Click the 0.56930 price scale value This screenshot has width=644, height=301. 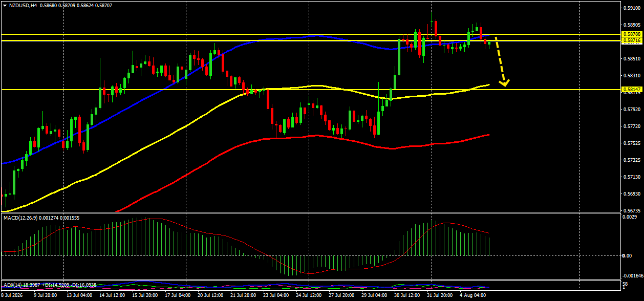(x=632, y=194)
